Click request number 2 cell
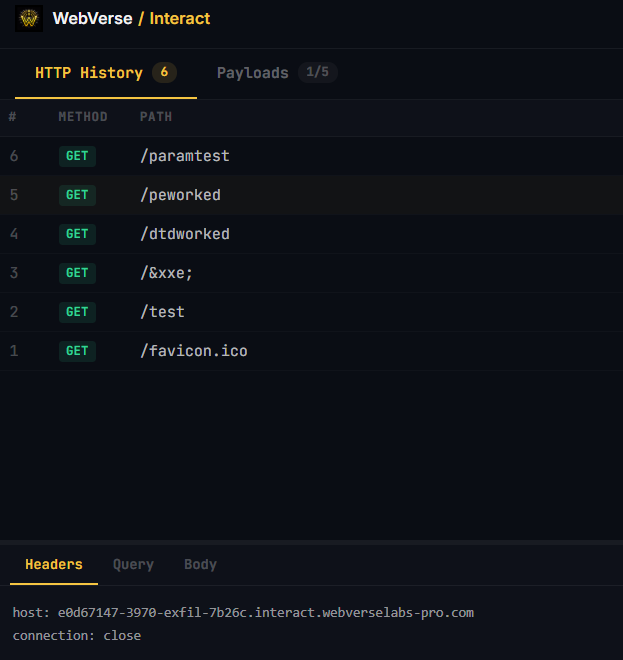 point(14,312)
